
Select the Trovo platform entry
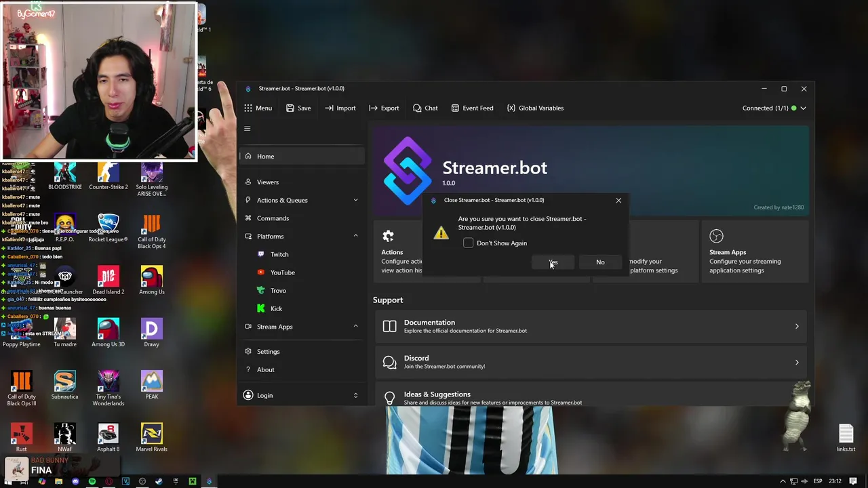tap(278, 290)
